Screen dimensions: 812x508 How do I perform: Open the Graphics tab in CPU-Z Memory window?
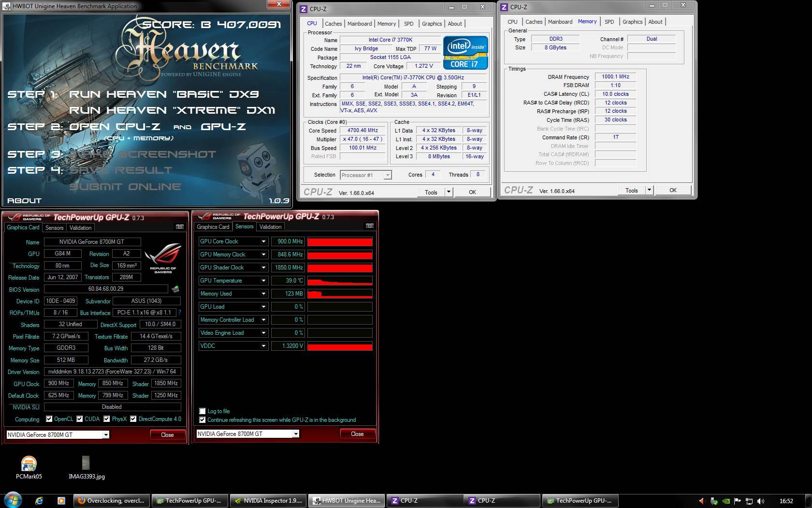pyautogui.click(x=632, y=22)
